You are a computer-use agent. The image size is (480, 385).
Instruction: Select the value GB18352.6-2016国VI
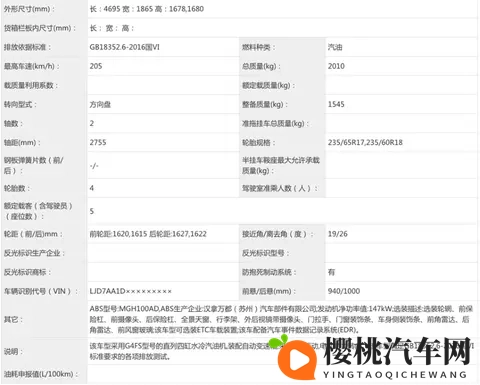[x=124, y=47]
